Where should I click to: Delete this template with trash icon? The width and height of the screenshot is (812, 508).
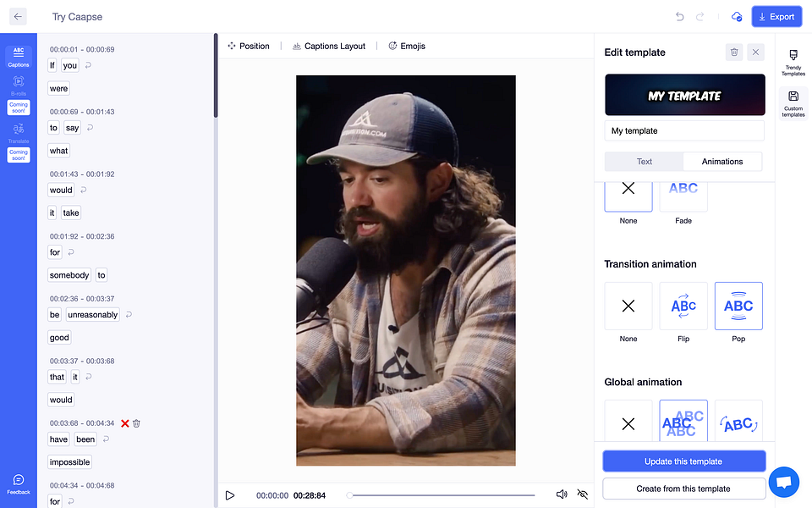[x=734, y=52]
